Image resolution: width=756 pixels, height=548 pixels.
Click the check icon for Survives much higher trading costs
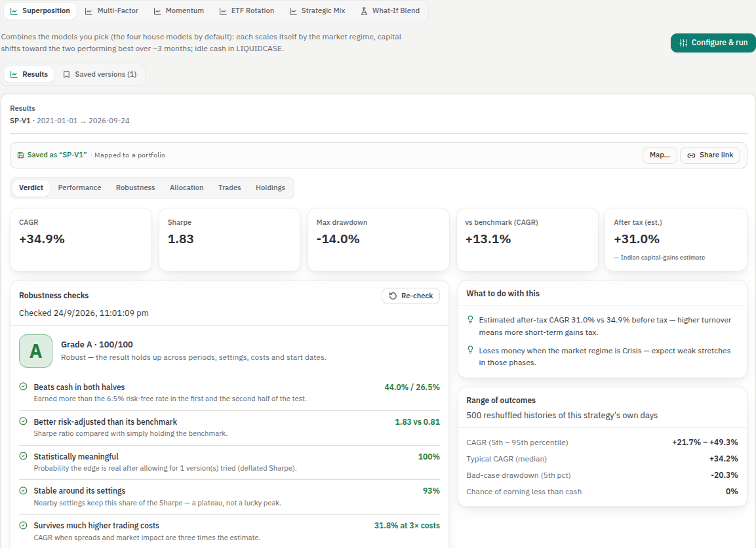(23, 525)
